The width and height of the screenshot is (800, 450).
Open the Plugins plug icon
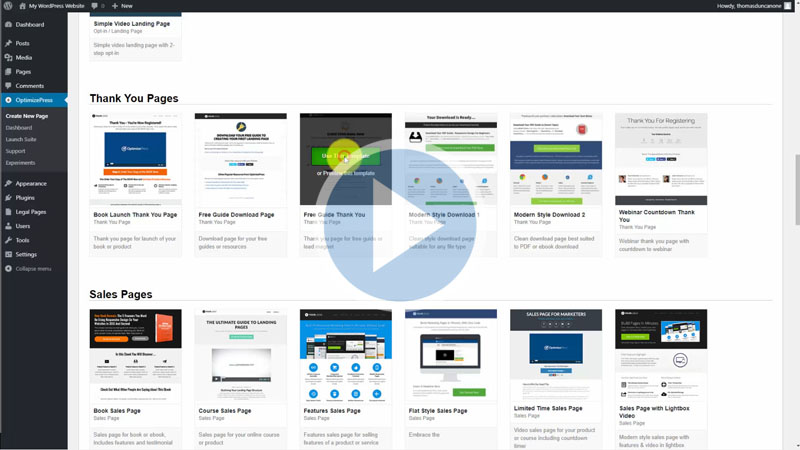[x=8, y=198]
